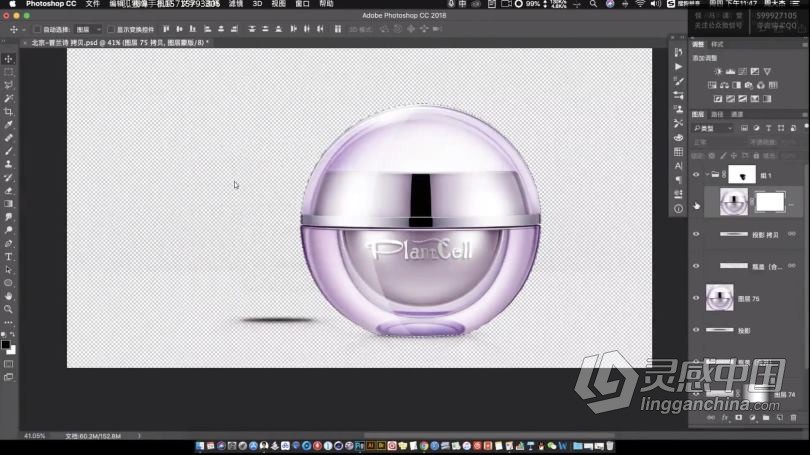Toggle visibility of 瓶盖 (合... layer

tap(696, 266)
